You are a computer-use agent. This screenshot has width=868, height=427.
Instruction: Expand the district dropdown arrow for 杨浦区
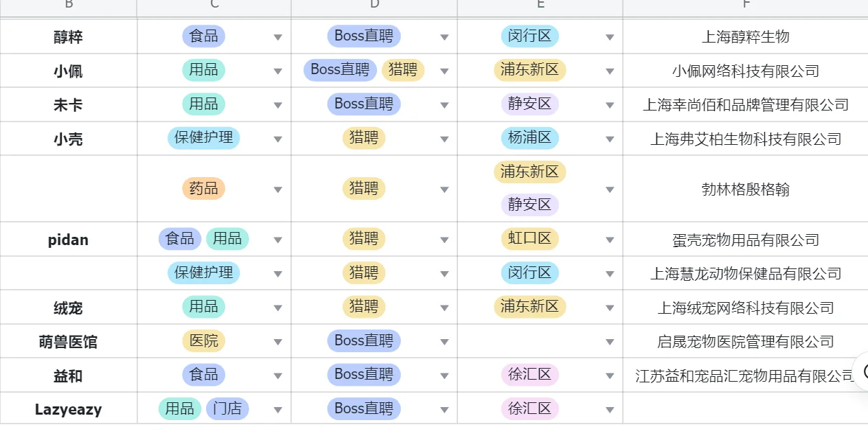609,139
